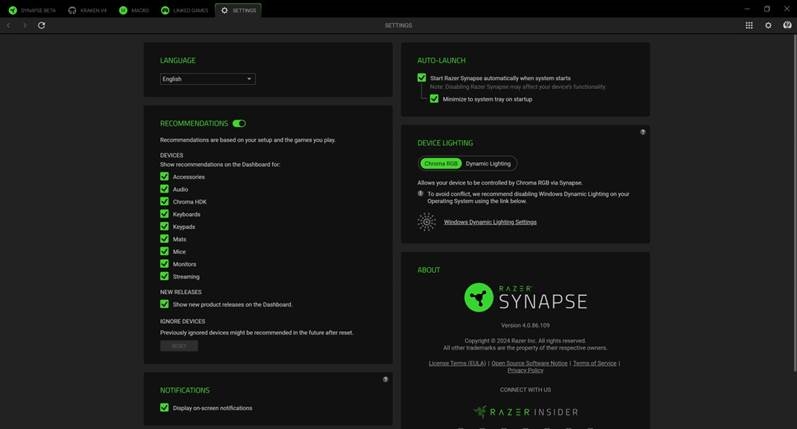Click the Synapse Beta logo icon
The height and width of the screenshot is (429, 797).
coord(13,10)
